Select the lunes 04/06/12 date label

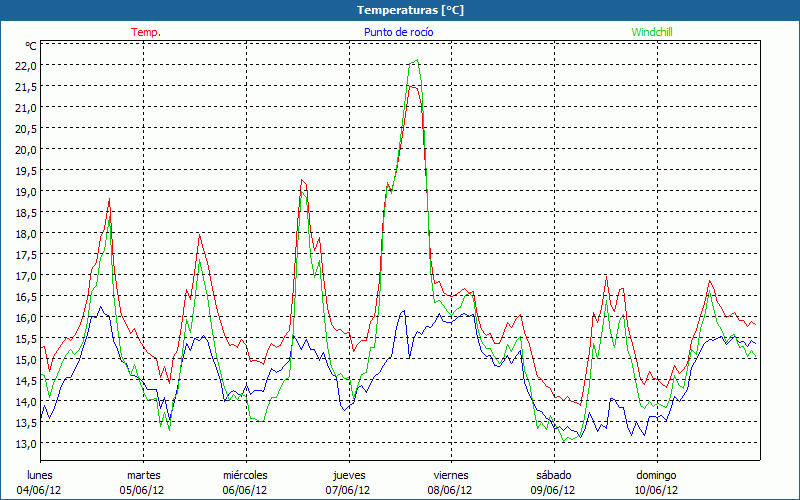point(40,482)
